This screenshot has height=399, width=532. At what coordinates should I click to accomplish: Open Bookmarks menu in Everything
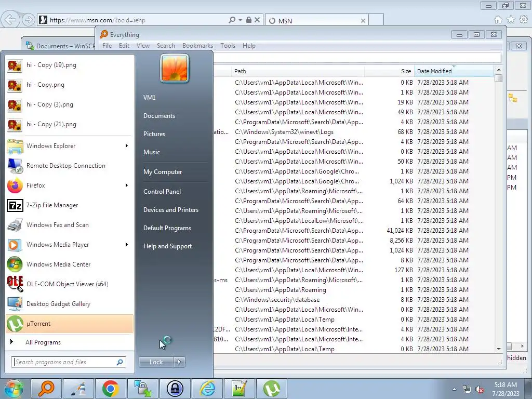click(x=197, y=46)
